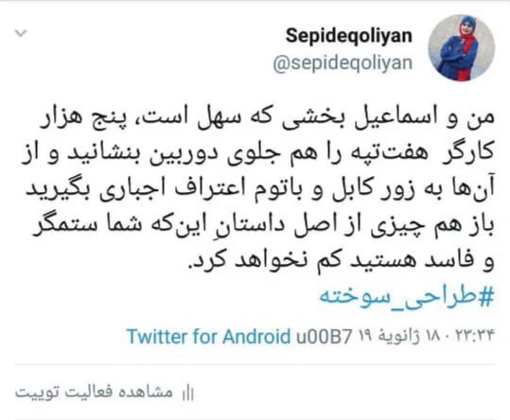The image size is (510, 420).
Task: Click the first line of the tweet text
Action: [x=267, y=119]
